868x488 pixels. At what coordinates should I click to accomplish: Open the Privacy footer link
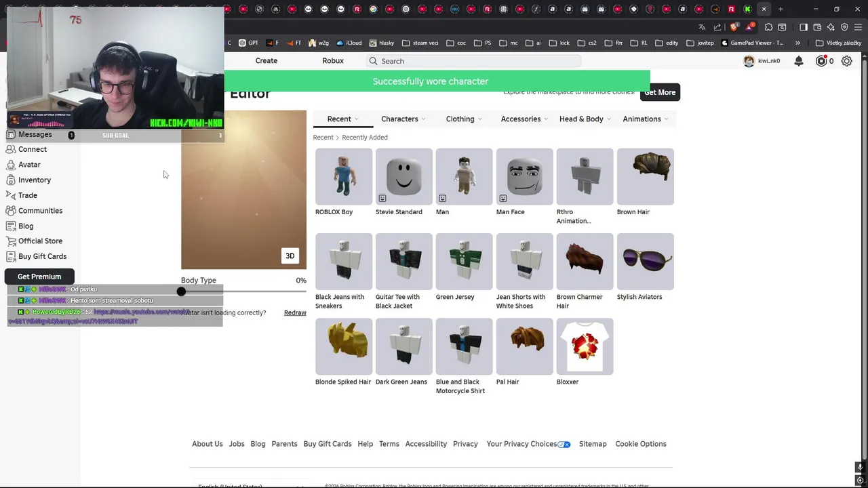tap(465, 444)
